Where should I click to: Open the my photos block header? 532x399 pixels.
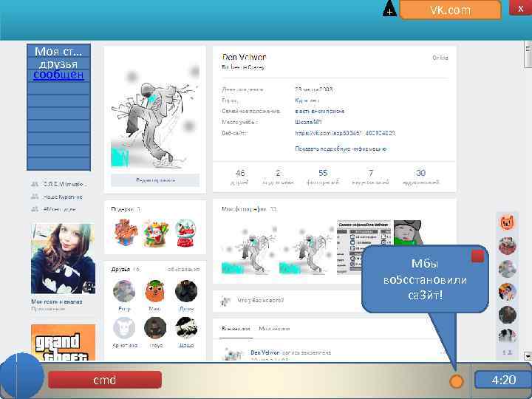coord(249,209)
